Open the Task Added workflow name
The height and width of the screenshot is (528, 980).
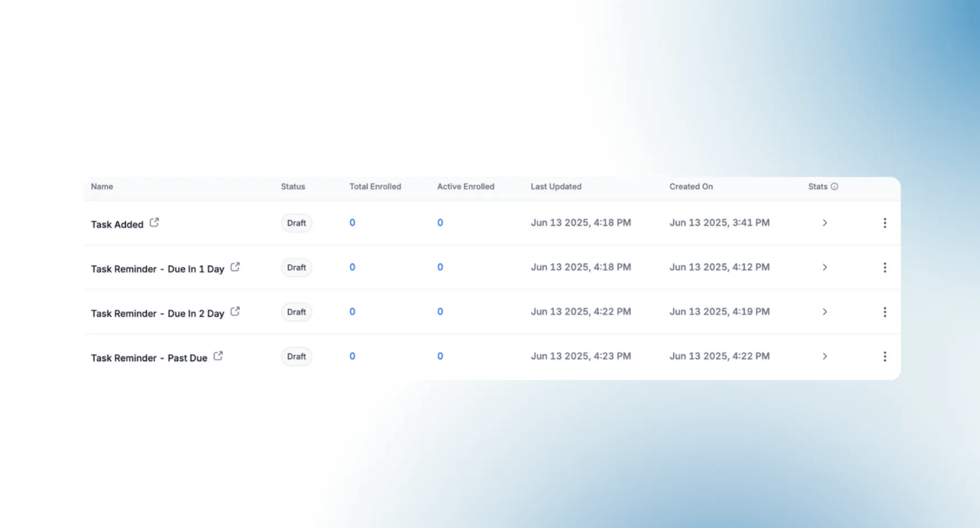(x=117, y=225)
